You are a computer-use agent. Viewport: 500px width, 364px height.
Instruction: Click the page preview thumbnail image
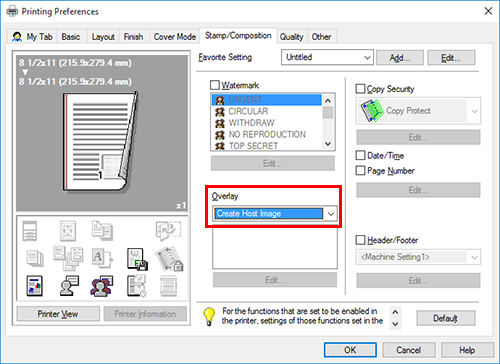point(100,142)
